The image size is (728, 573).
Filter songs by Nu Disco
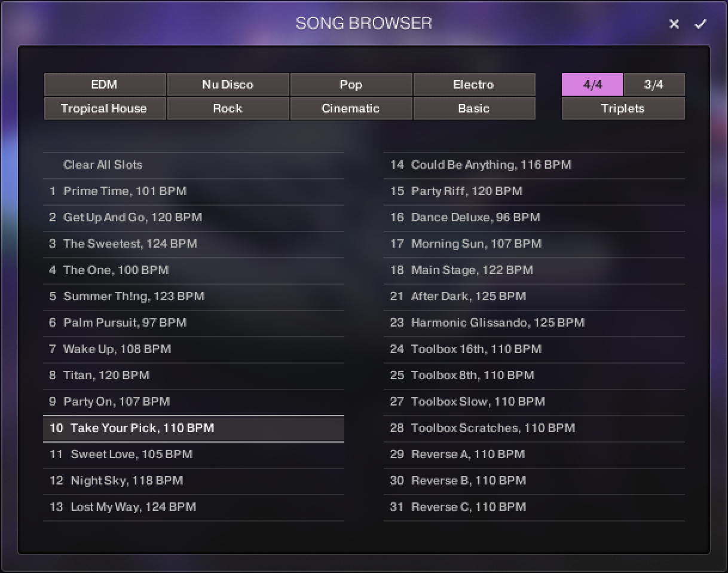(x=228, y=84)
